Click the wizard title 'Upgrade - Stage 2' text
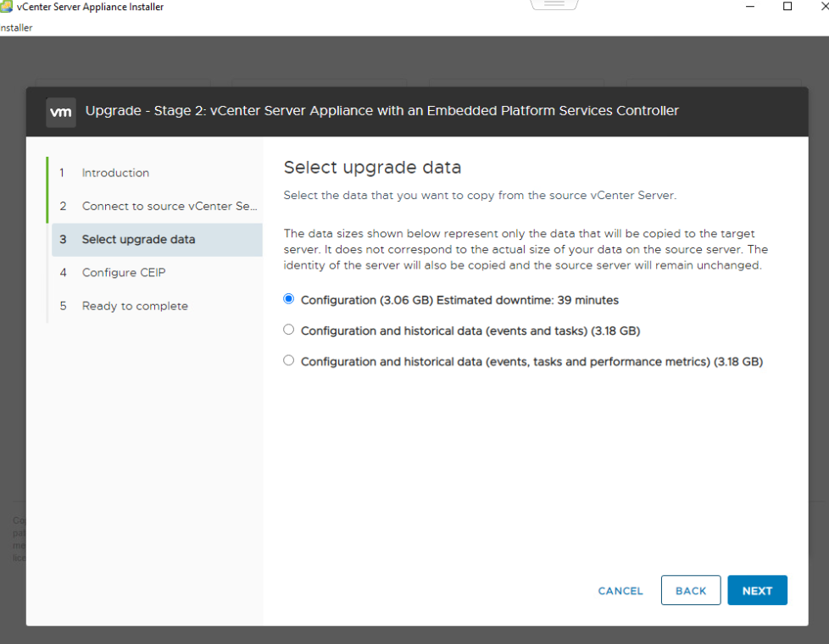The width and height of the screenshot is (829, 644). click(x=381, y=110)
